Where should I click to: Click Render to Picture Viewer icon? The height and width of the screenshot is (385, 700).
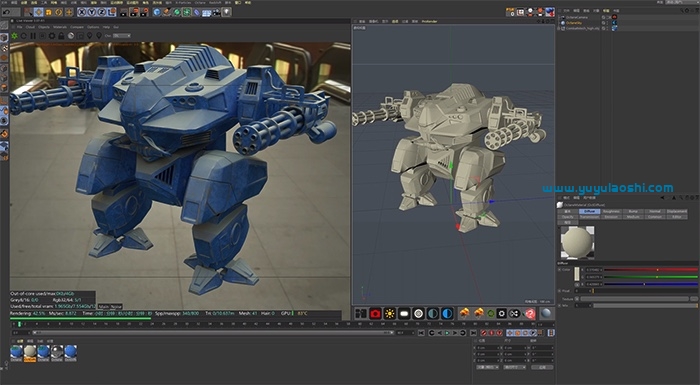pos(134,12)
